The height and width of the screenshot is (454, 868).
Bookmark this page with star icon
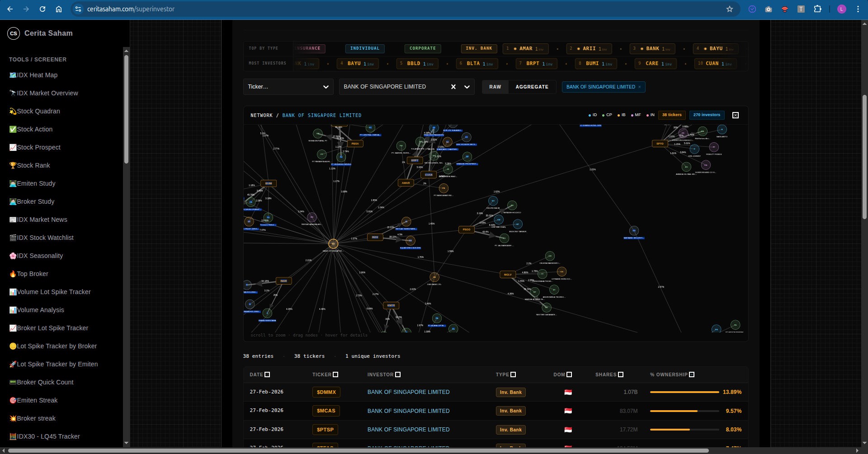[x=729, y=9]
